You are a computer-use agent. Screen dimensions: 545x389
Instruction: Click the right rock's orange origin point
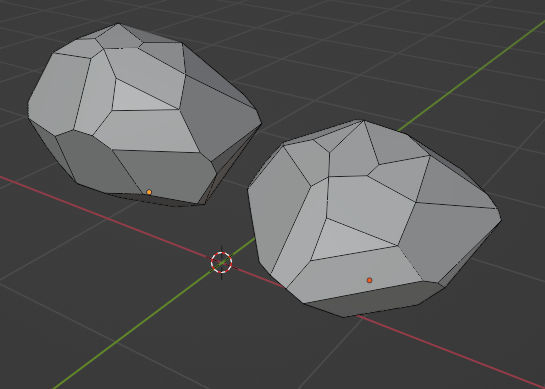(369, 280)
